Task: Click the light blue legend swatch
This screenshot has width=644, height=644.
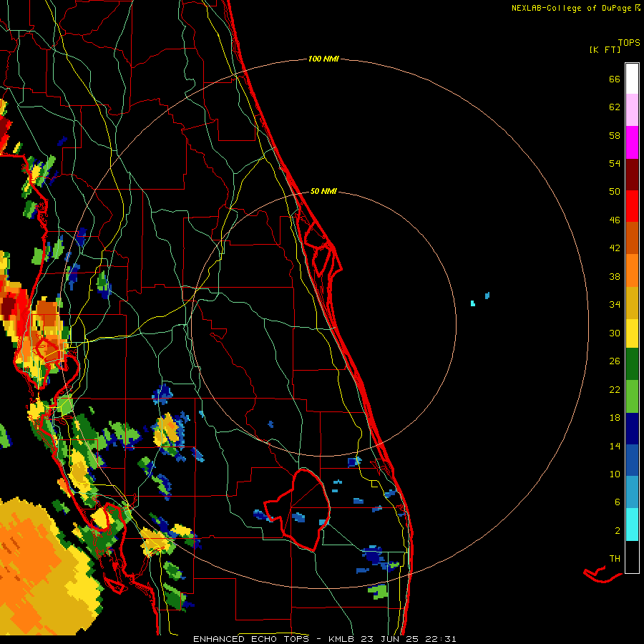Action: [632, 492]
